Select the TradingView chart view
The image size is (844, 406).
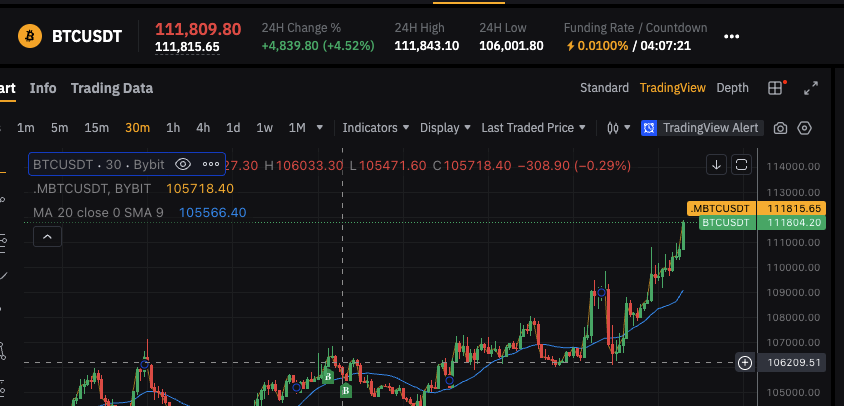(672, 88)
